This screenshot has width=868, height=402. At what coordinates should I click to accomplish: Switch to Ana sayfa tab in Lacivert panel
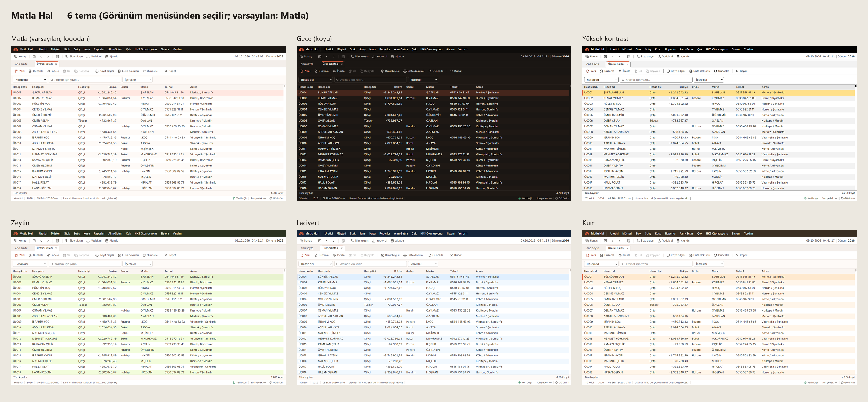click(x=307, y=248)
